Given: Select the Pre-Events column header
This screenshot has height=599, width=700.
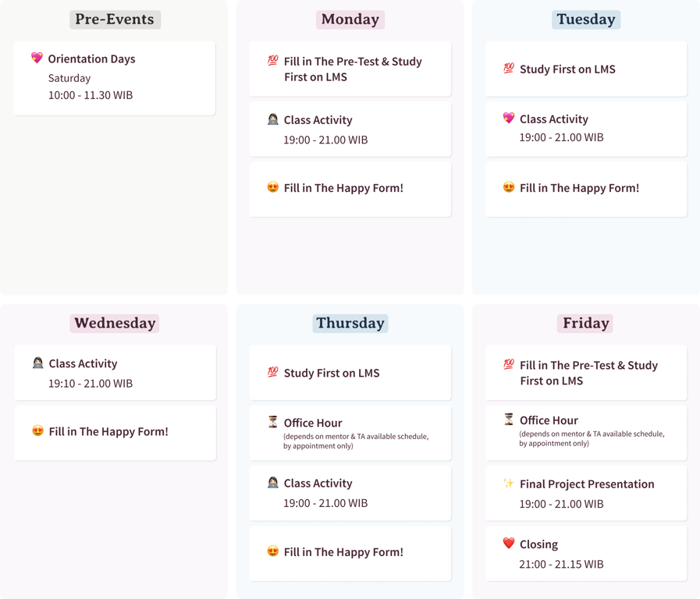Looking at the screenshot, I should [x=115, y=19].
